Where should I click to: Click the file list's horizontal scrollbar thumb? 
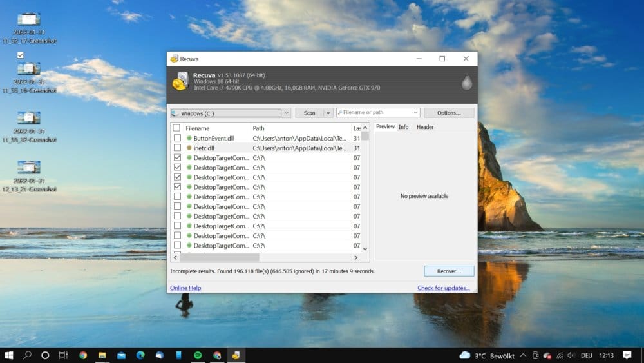pos(220,257)
